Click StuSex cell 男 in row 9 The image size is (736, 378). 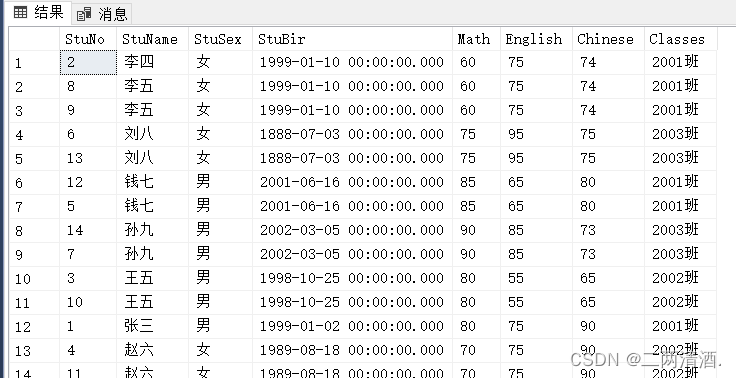coord(220,255)
